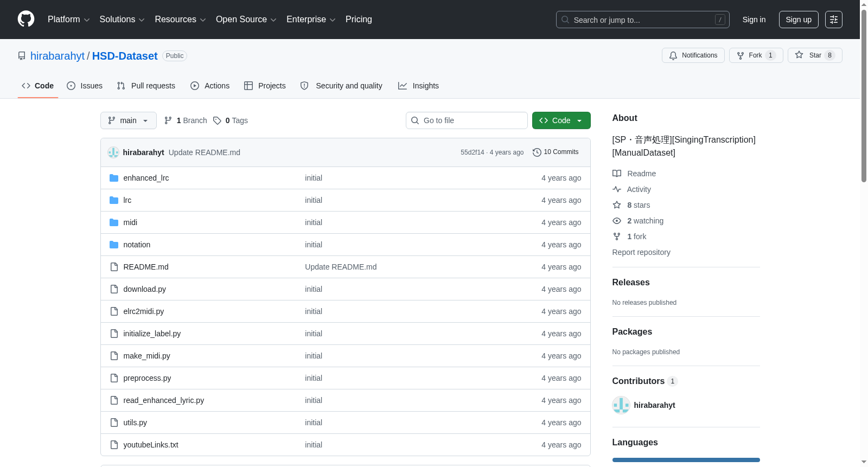This screenshot has height=467, width=868.
Task: Click the preprocess.py file icon
Action: pyautogui.click(x=114, y=378)
